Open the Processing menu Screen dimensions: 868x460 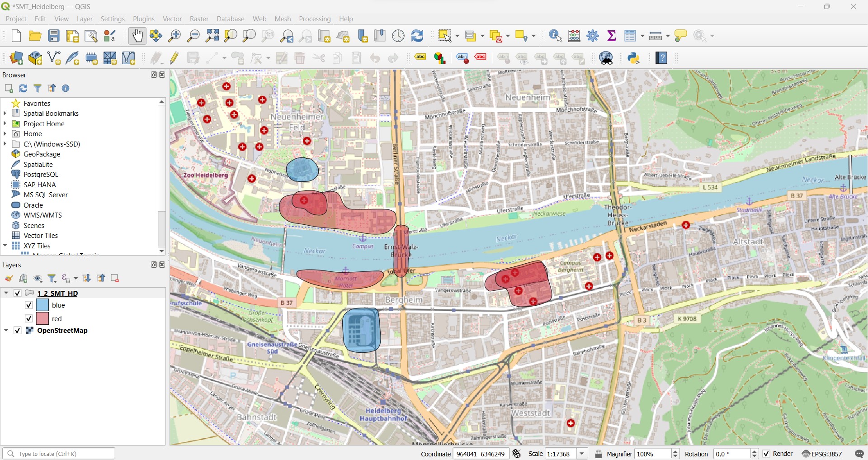[x=315, y=19]
